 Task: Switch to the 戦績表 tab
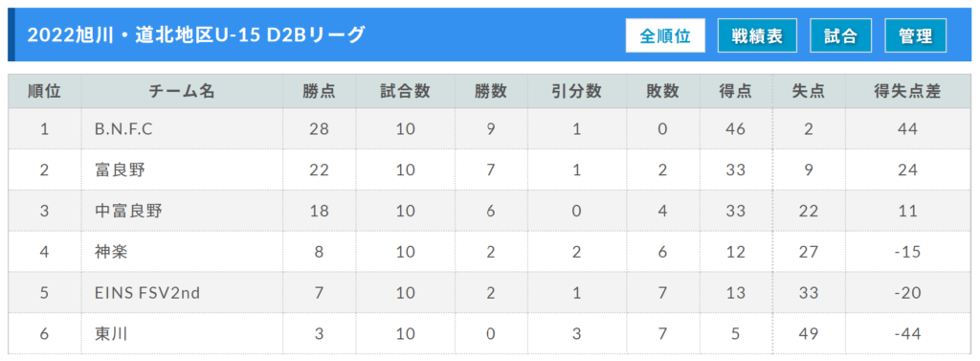coord(758,35)
